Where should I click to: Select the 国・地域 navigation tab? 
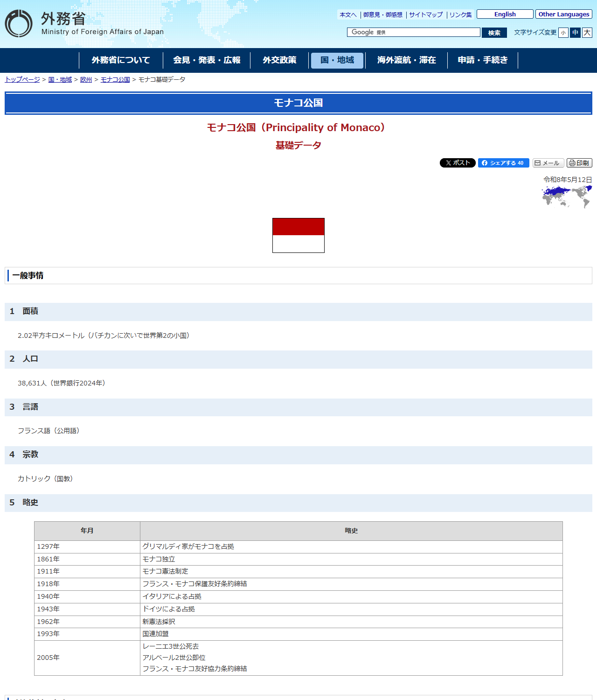[337, 60]
